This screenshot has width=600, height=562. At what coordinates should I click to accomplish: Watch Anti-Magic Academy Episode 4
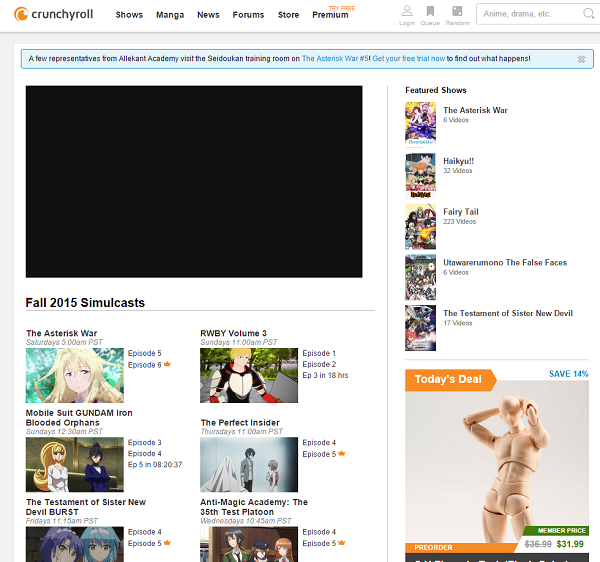pos(319,532)
